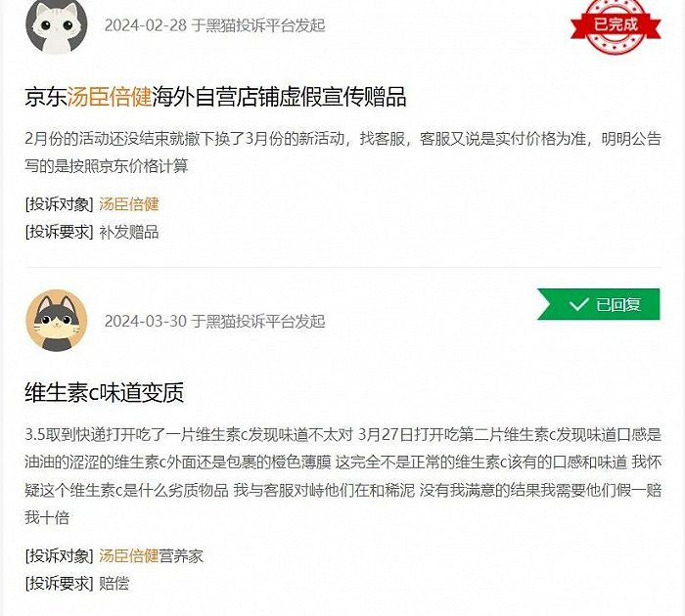685x616 pixels.
Task: Click the checkmark in 已回复 badge
Action: (x=579, y=304)
